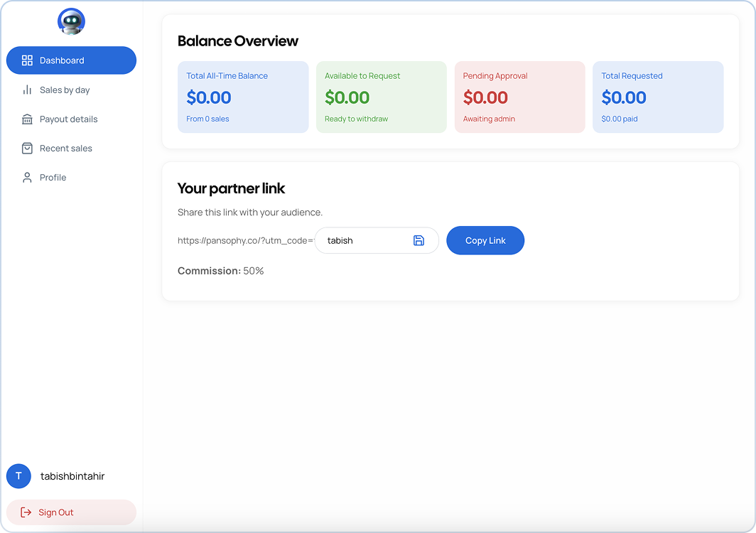Focus the partner code field containing "tabish"

(x=362, y=241)
